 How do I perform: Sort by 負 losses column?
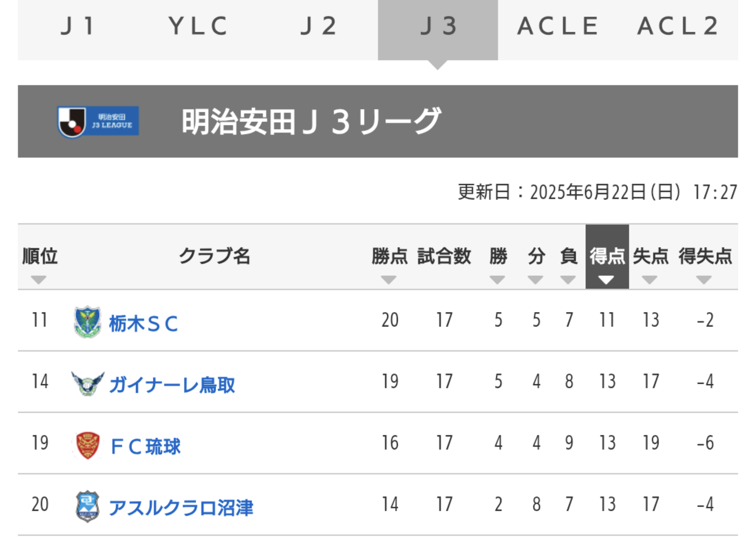(x=568, y=280)
